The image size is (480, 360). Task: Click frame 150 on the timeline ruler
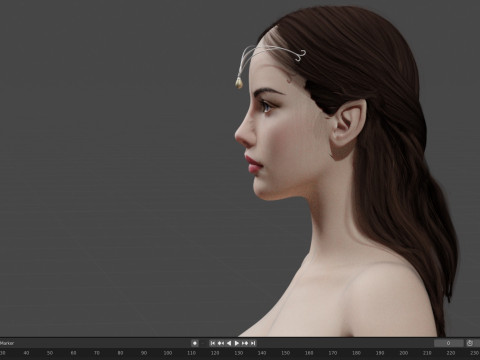point(285,353)
